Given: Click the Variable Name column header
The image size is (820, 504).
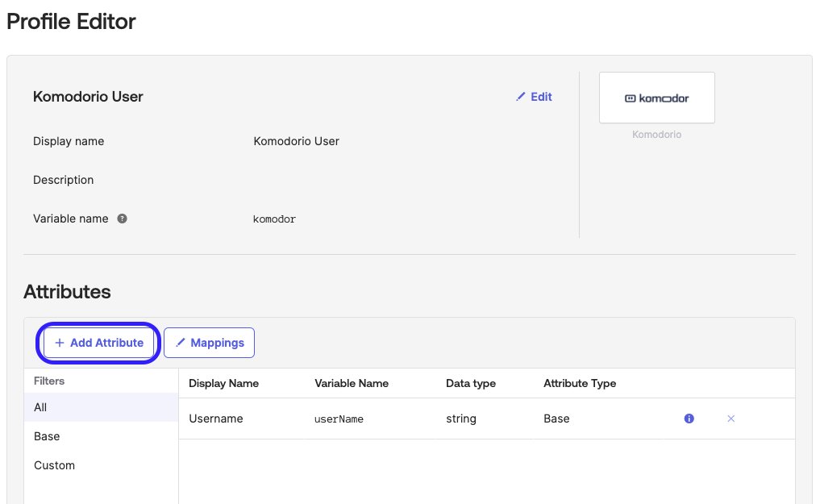Looking at the screenshot, I should (352, 383).
